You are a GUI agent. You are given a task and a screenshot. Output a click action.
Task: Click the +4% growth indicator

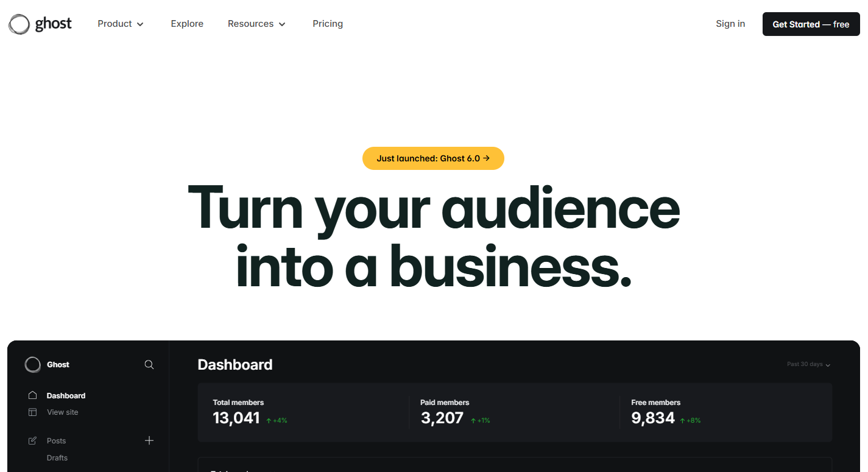[x=277, y=420]
